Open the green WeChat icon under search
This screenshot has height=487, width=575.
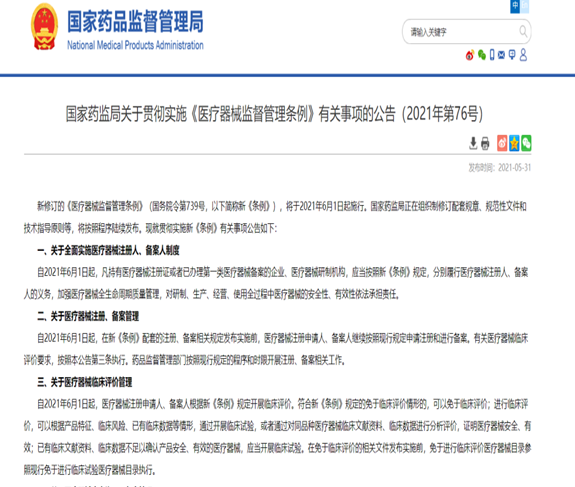point(482,55)
